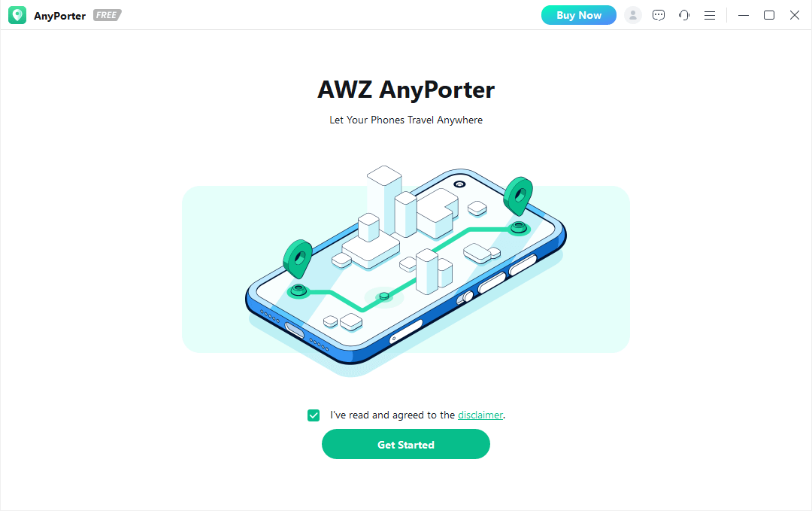Click the "I've read and agreed" label text

pyautogui.click(x=392, y=415)
